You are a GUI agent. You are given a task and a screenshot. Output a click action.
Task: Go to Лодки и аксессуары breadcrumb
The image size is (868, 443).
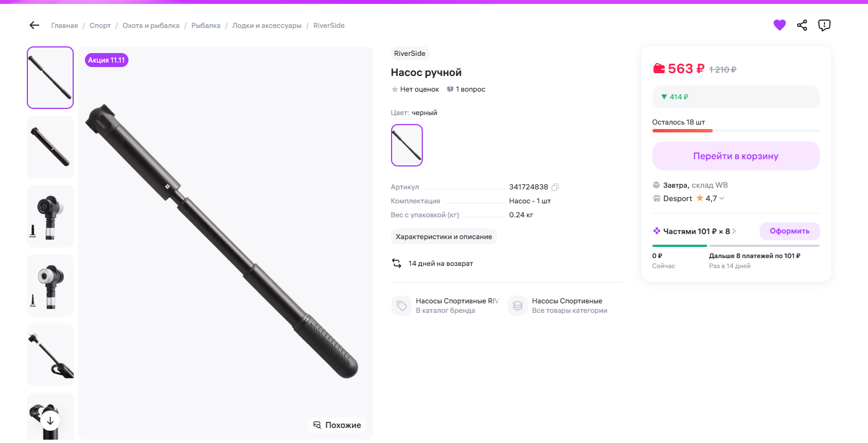pos(266,26)
